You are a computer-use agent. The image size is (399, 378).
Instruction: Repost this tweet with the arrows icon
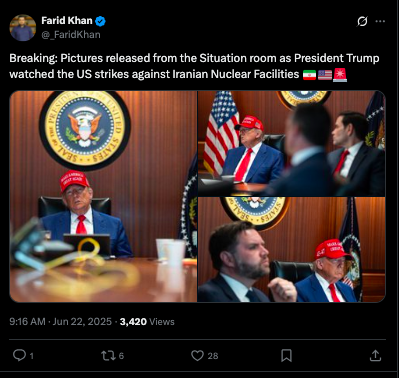click(108, 356)
